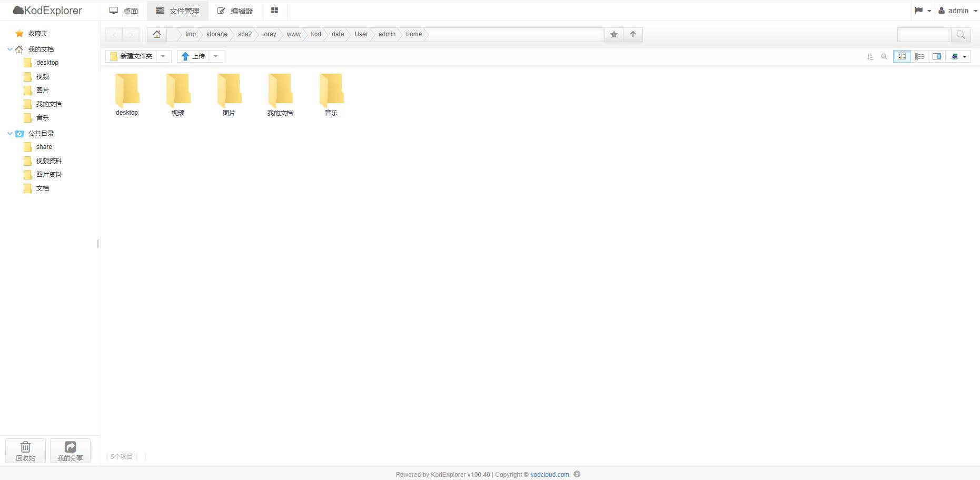The height and width of the screenshot is (480, 980).
Task: Open 图片 folder in the sidebar tree
Action: click(x=43, y=91)
